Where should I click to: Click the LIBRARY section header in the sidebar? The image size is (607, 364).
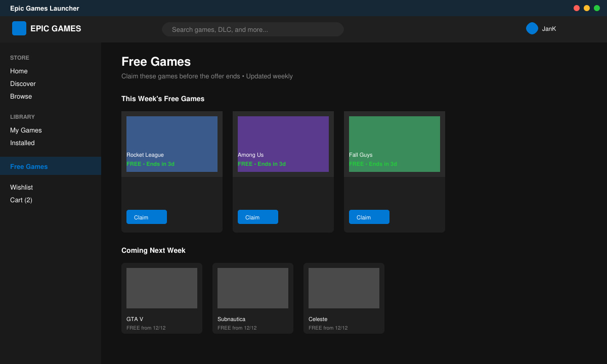point(22,117)
